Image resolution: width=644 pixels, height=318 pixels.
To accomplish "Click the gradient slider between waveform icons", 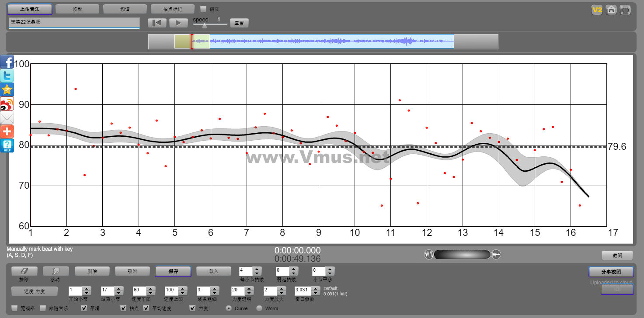I will (463, 254).
